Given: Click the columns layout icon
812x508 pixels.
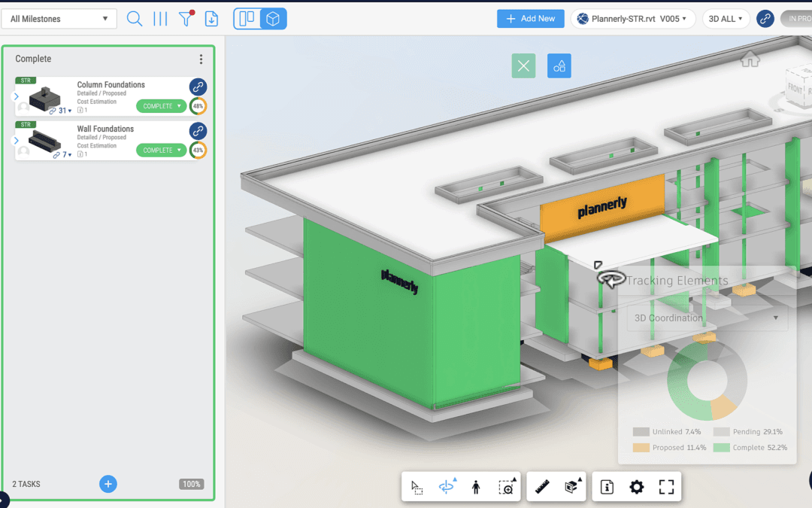Looking at the screenshot, I should click(161, 19).
